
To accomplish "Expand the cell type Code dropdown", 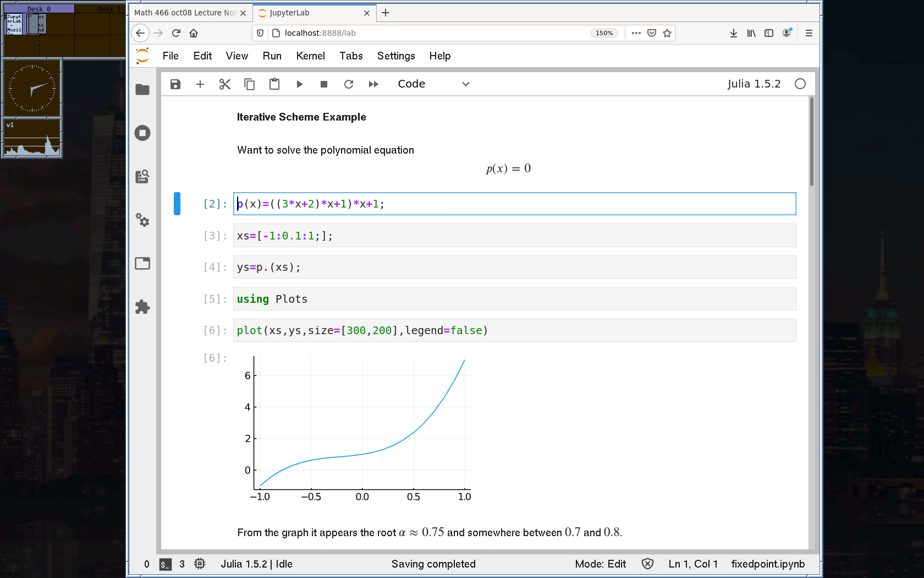I will tap(433, 84).
